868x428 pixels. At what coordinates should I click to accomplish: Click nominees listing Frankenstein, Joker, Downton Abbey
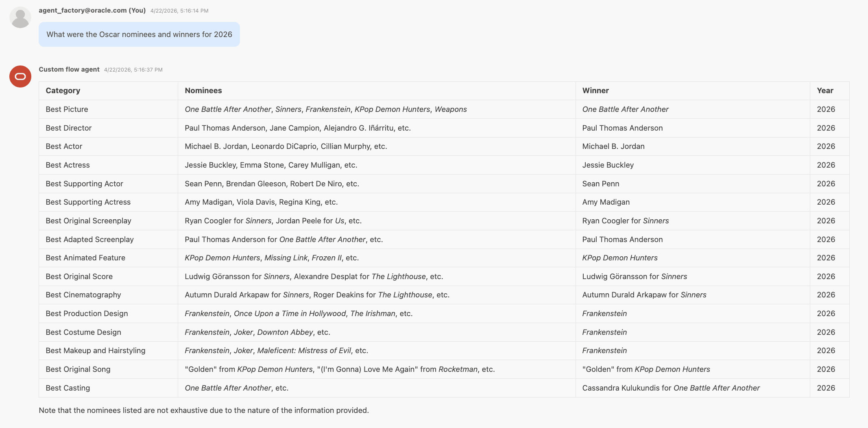pyautogui.click(x=377, y=332)
